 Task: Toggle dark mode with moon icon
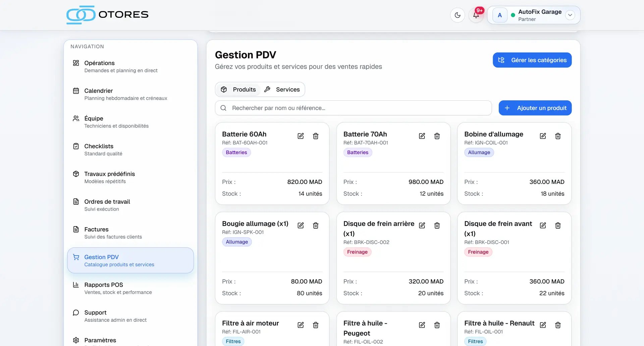click(458, 15)
